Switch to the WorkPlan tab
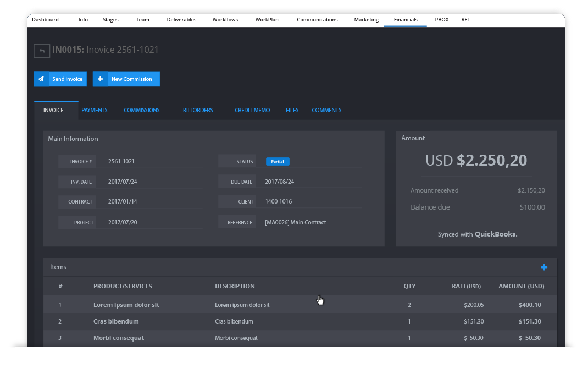This screenshot has width=588, height=378. 267,19
